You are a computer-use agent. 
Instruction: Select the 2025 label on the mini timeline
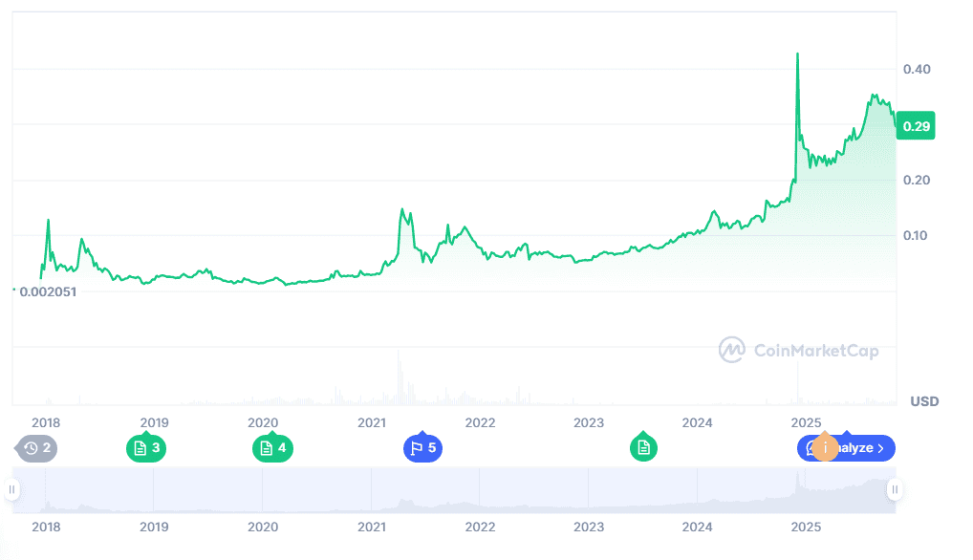(x=806, y=527)
